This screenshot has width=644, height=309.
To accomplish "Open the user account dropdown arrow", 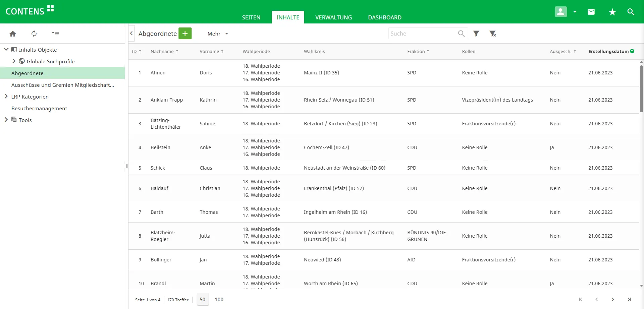I will tap(575, 12).
